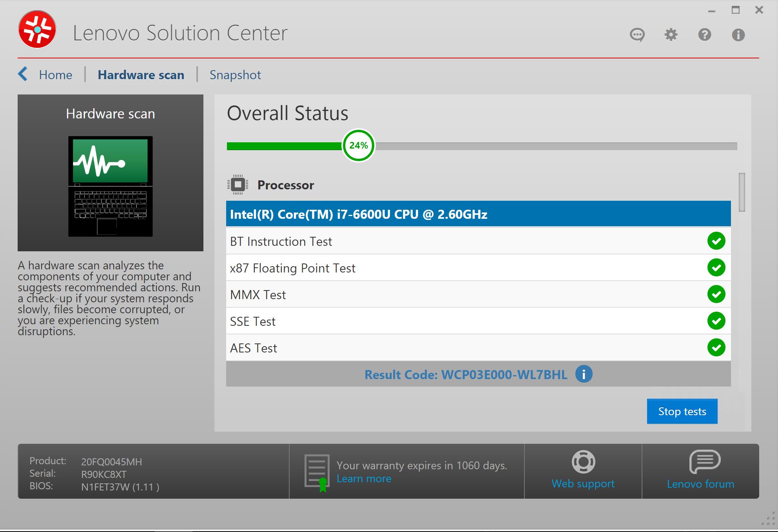
Task: Show about info via header info icon
Action: (738, 35)
